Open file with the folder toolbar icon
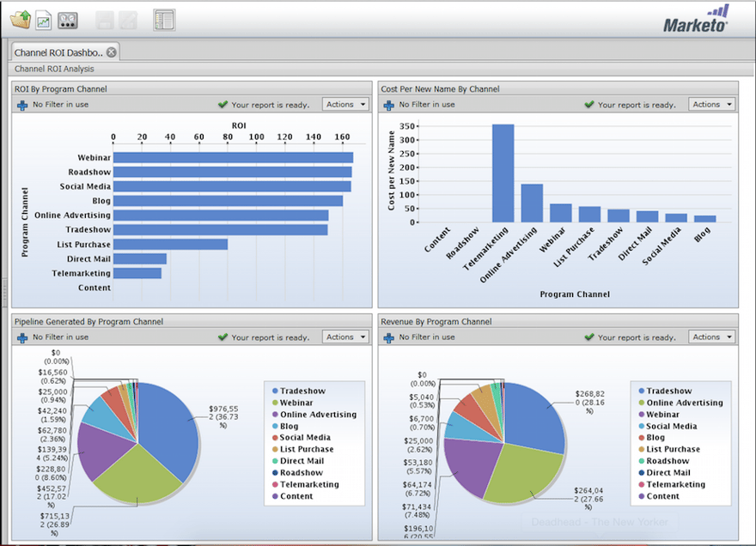This screenshot has height=546, width=756. [21, 21]
